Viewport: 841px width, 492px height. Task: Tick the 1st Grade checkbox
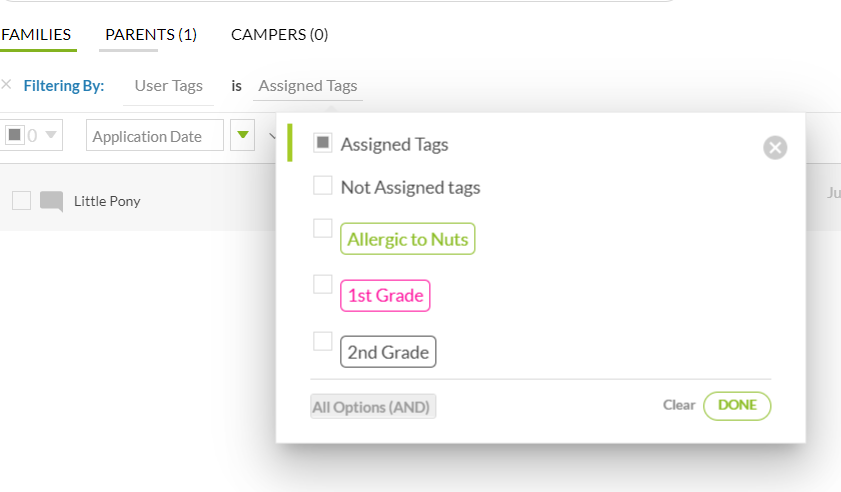322,284
